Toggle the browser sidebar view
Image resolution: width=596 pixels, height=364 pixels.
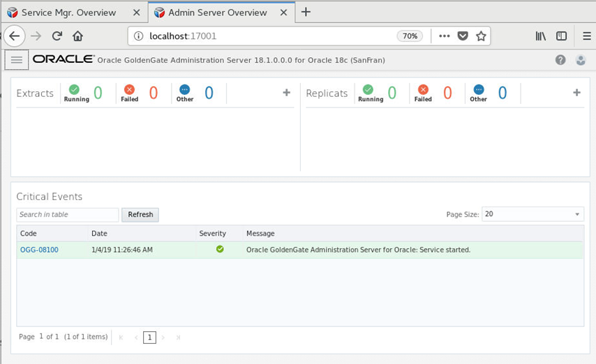point(561,36)
